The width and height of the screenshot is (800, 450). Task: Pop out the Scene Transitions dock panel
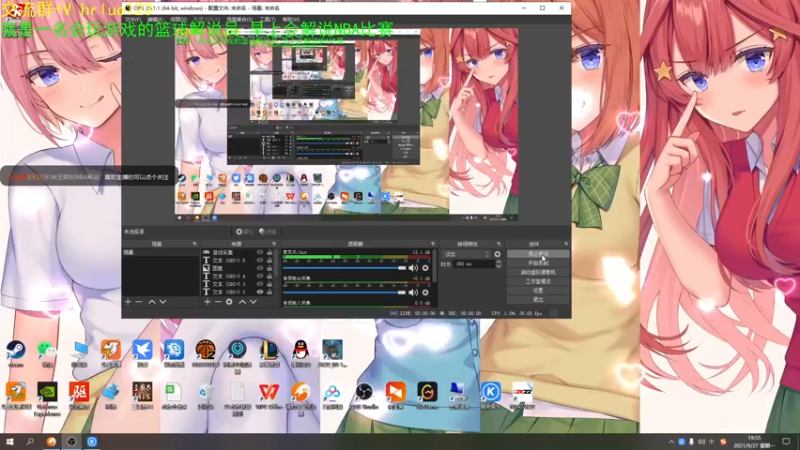[x=498, y=244]
